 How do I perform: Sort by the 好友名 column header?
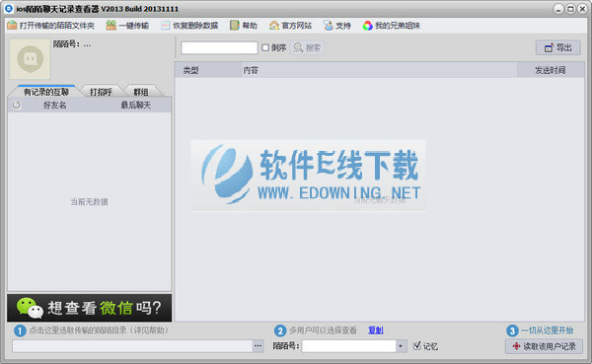tap(54, 105)
